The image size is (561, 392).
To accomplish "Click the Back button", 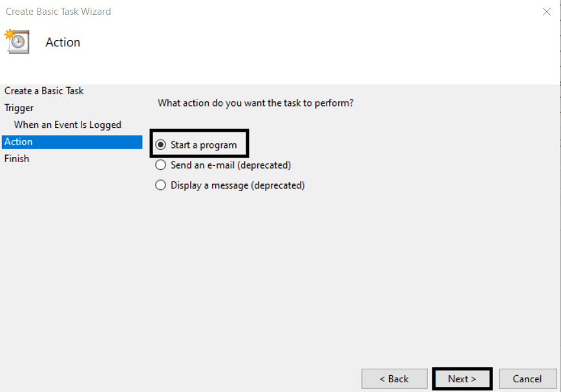I will tap(394, 379).
